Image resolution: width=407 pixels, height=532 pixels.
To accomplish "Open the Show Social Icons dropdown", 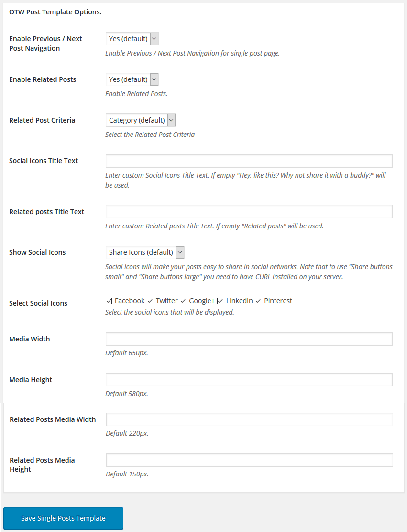I will tap(144, 252).
